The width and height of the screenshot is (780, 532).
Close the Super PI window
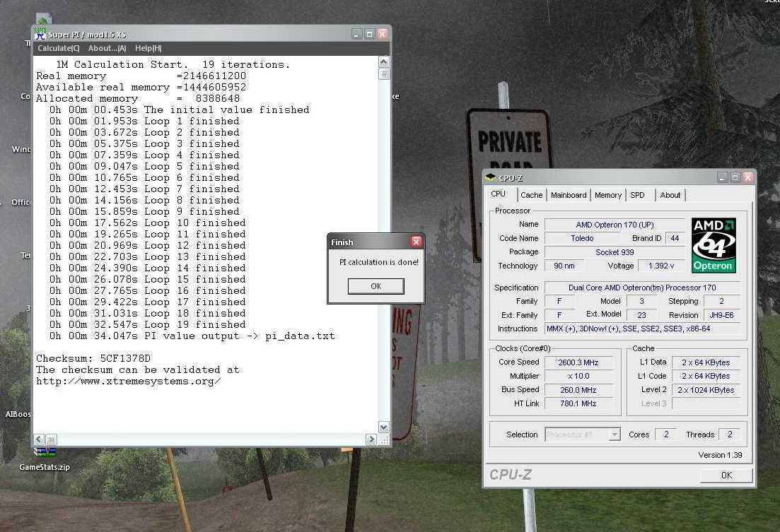[x=382, y=34]
